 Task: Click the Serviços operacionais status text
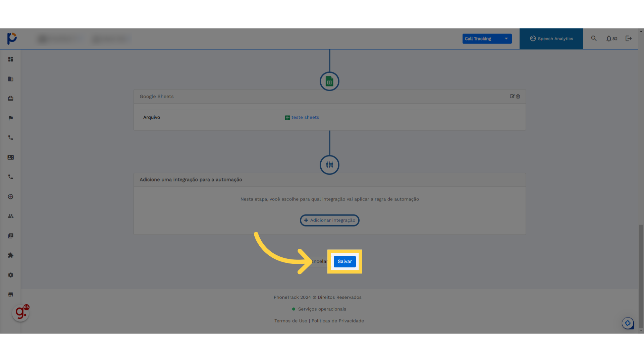pyautogui.click(x=322, y=309)
